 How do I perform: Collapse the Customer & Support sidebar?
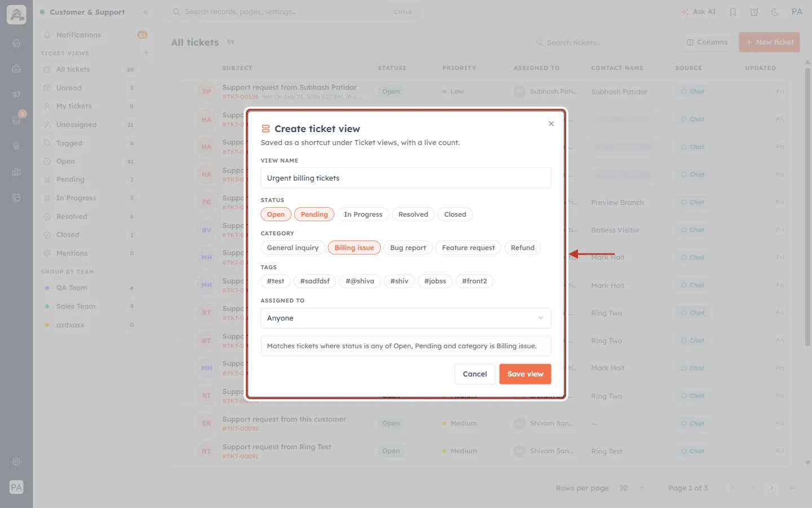tap(145, 12)
